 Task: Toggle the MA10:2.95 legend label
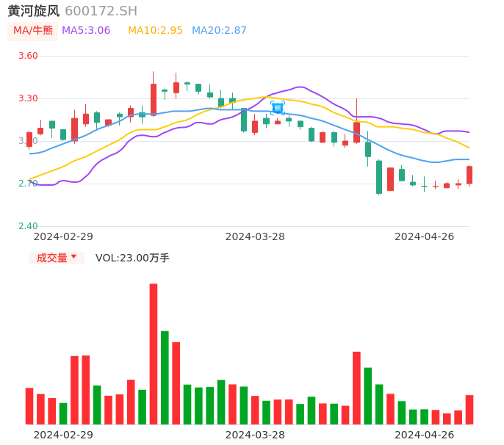155,31
